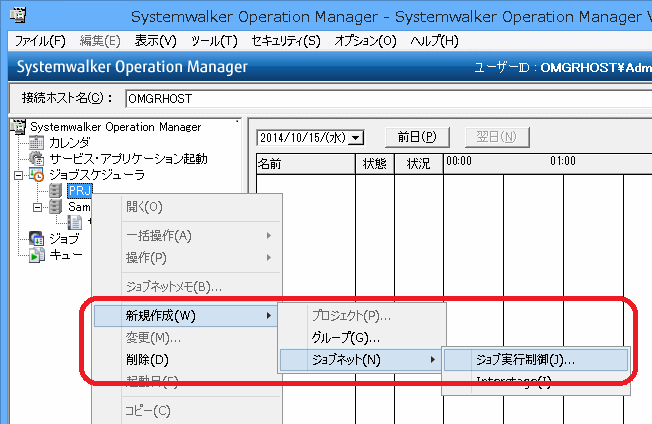Click the ジョブ tree icon
652x424 pixels.
click(36, 239)
